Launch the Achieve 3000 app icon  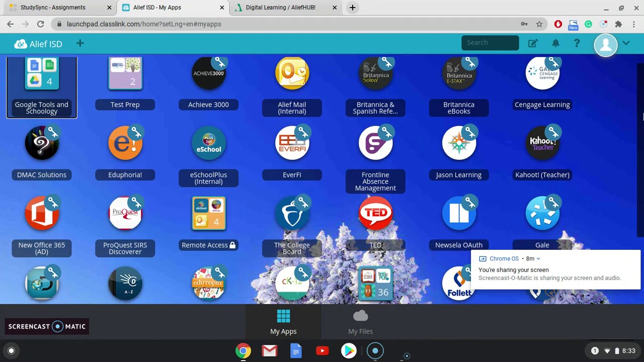coord(208,73)
